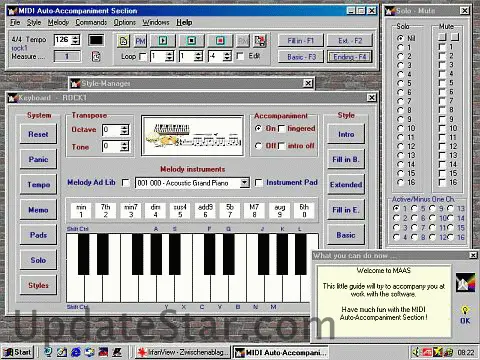This screenshot has height=360, width=480.
Task: Click the MAAS logo in the guide window
Action: coord(465,282)
